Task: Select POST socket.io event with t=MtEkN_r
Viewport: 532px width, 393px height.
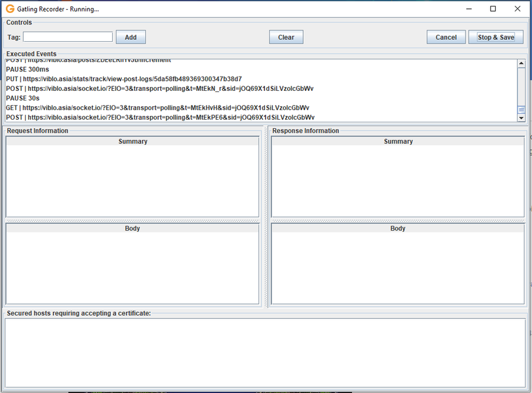Action: point(261,88)
